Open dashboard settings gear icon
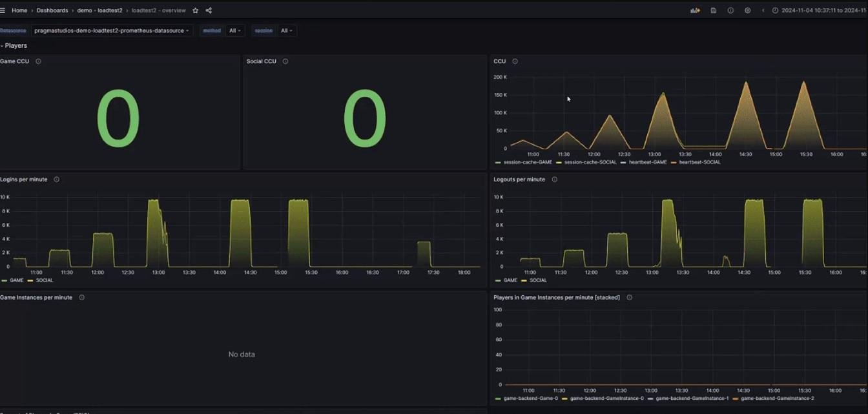 point(748,10)
